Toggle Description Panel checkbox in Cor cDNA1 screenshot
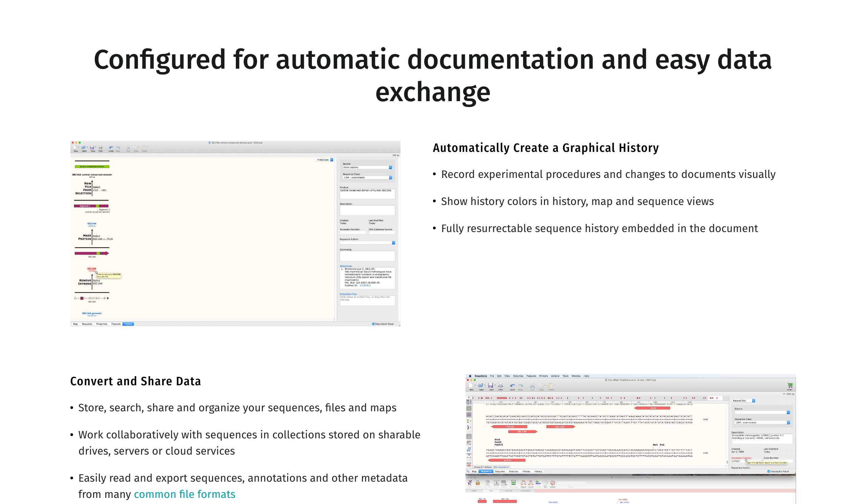 768,472
